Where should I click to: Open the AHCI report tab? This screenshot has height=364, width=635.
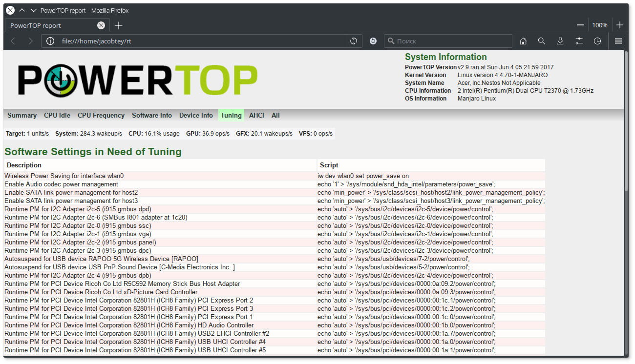click(x=256, y=116)
